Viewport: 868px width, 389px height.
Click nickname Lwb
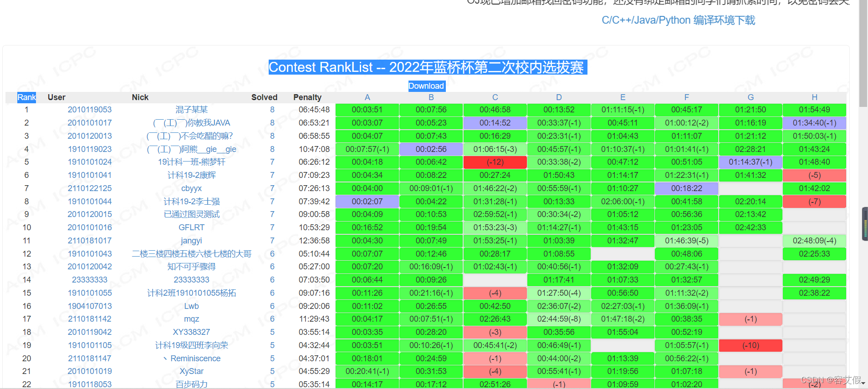191,306
